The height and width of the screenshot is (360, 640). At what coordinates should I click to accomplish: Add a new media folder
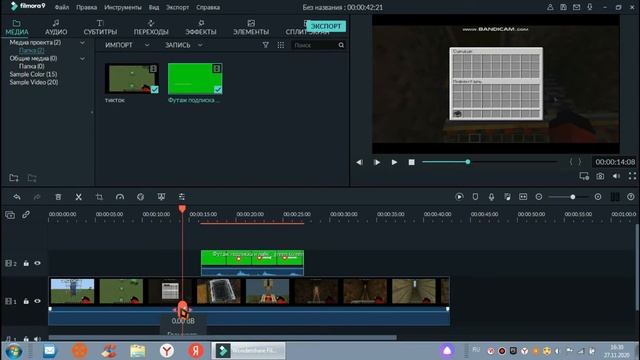click(x=14, y=178)
